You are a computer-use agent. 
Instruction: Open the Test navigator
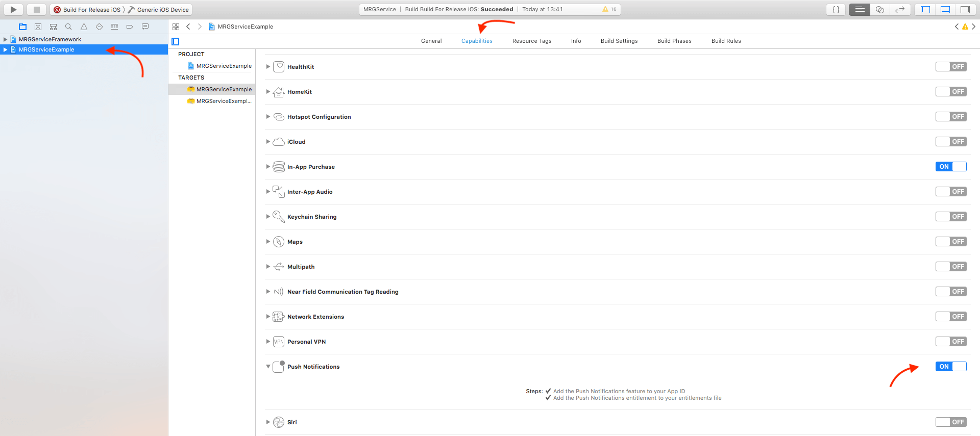coord(99,27)
